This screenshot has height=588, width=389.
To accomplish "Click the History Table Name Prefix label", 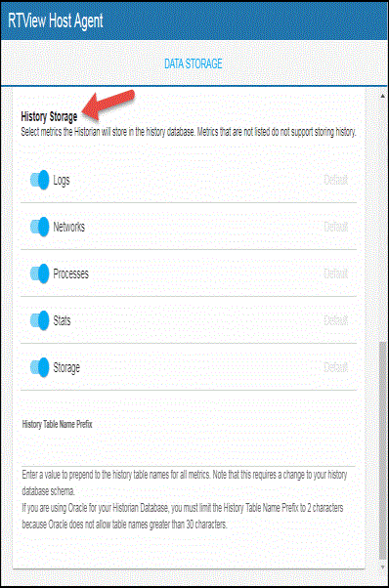I will click(x=57, y=425).
